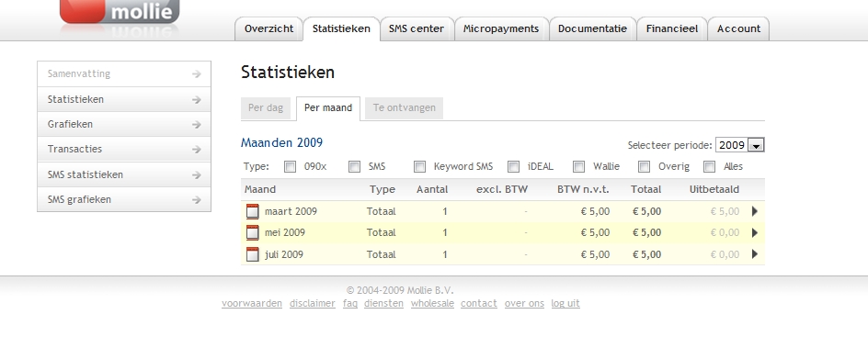Image resolution: width=868 pixels, height=348 pixels.
Task: Click the maart 2009 row label
Action: [x=291, y=211]
